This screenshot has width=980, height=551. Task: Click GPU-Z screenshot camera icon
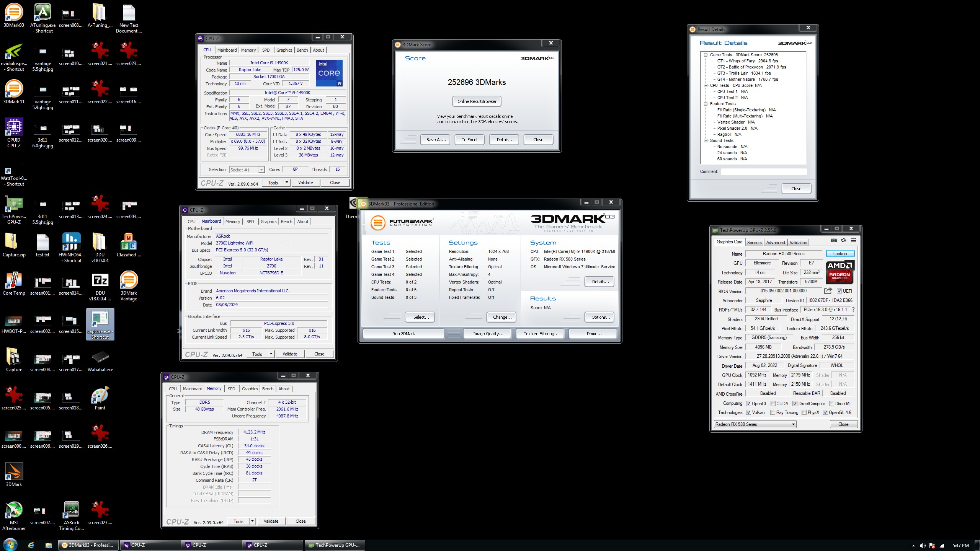(x=833, y=240)
